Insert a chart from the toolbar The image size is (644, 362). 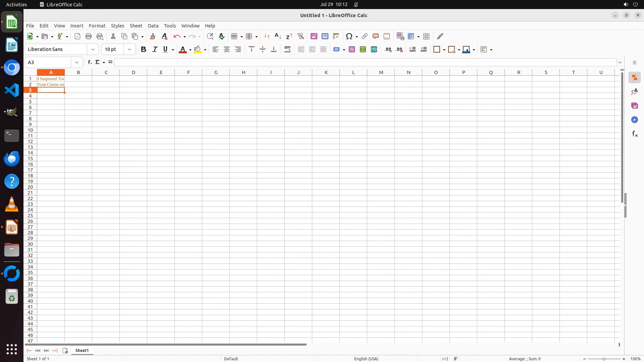tap(325, 36)
